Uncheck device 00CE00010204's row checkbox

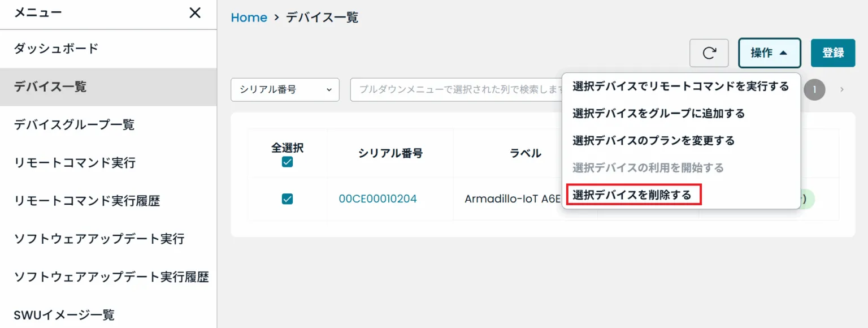point(288,199)
